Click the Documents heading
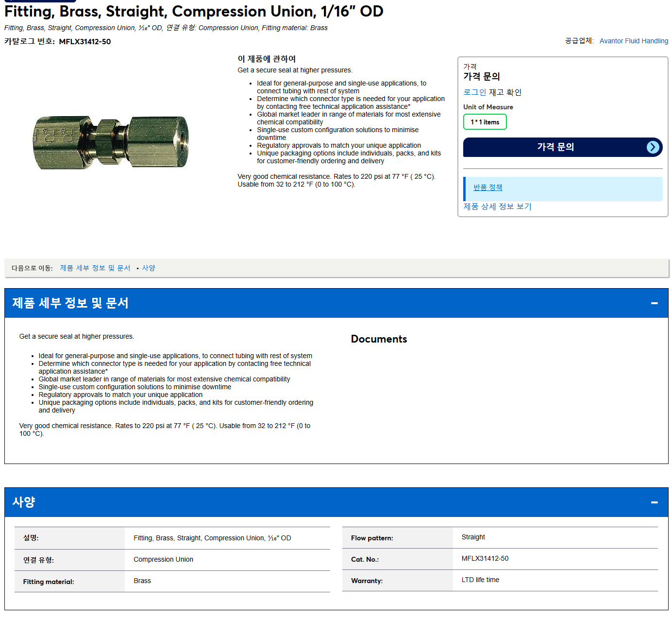This screenshot has width=672, height=620. click(379, 339)
